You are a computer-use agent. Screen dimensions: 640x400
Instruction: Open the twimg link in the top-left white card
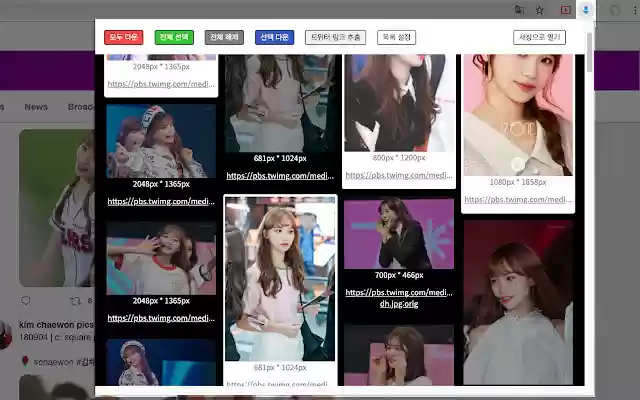click(x=161, y=84)
